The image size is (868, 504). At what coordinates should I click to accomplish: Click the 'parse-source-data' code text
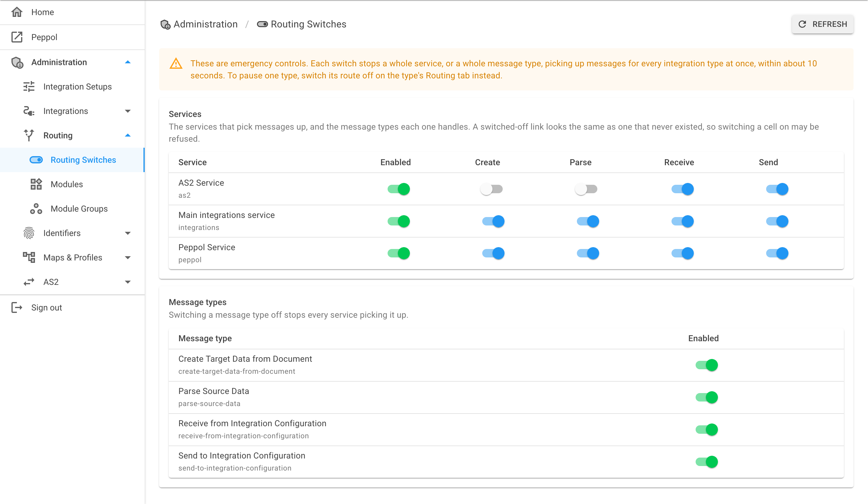[x=209, y=403]
